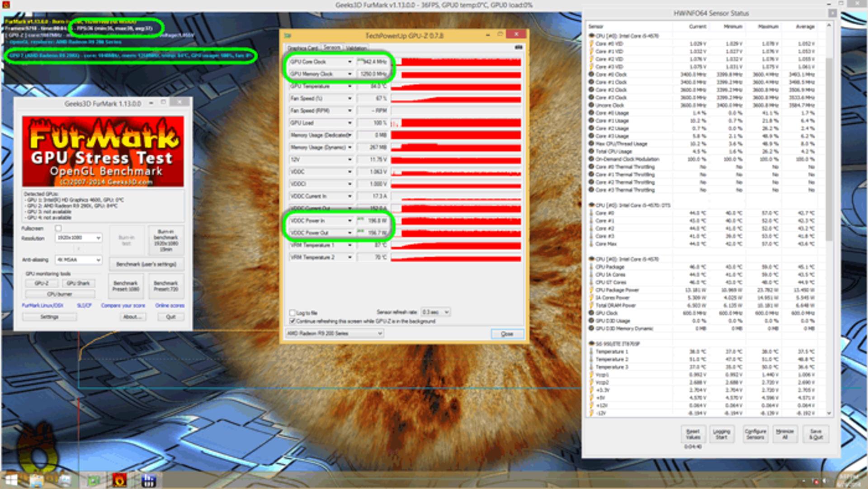Open GPU Temperature sensor dropdown arrow
The image size is (868, 489).
pos(349,86)
